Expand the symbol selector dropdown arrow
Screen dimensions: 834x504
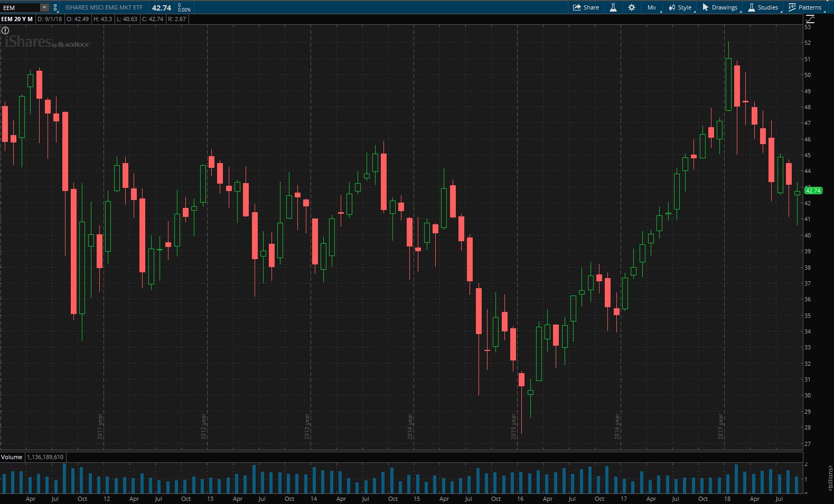pyautogui.click(x=44, y=7)
